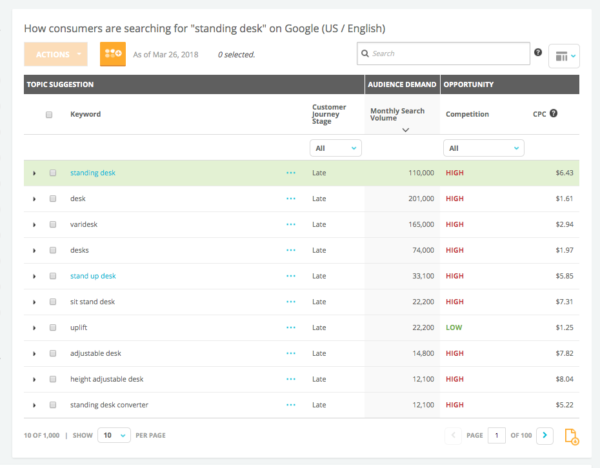Open the three-dot menu for varidesk

[x=291, y=224]
